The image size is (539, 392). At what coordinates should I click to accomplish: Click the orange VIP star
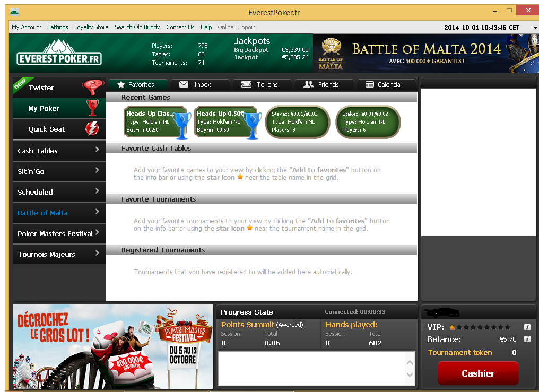pos(452,327)
